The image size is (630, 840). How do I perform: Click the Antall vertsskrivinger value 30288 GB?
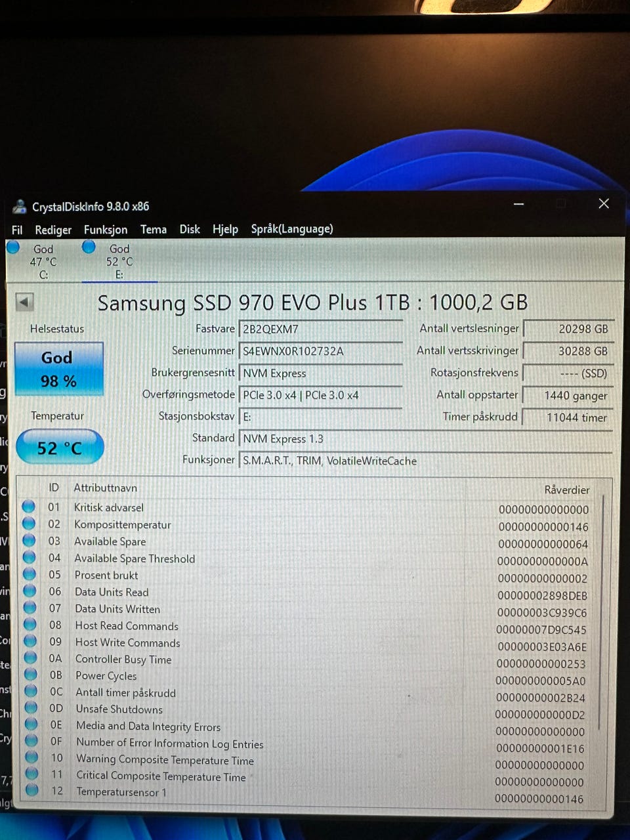click(568, 351)
